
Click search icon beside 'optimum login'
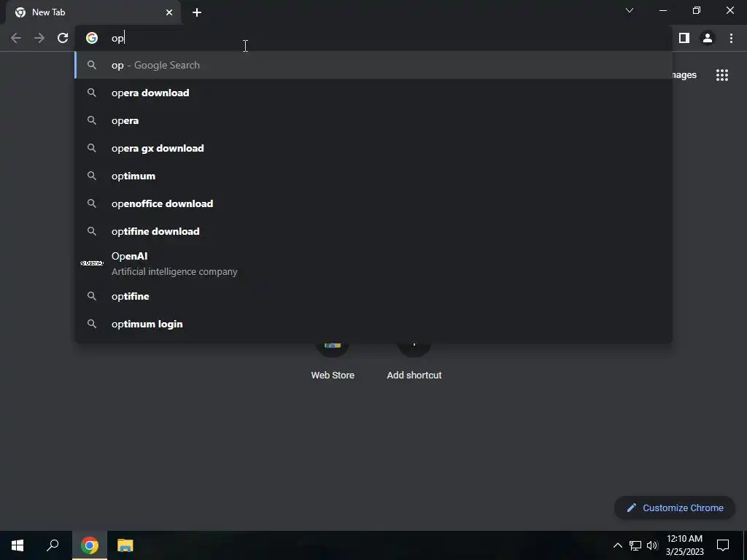[92, 324]
